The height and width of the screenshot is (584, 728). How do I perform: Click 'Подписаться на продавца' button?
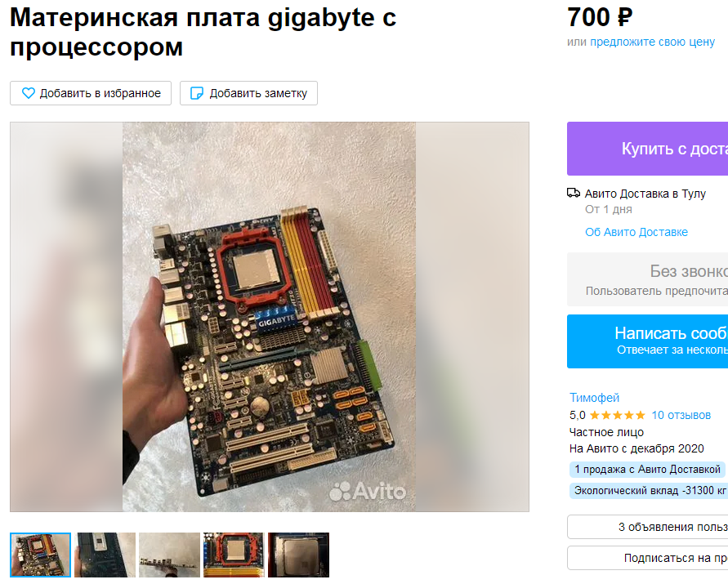[648, 558]
